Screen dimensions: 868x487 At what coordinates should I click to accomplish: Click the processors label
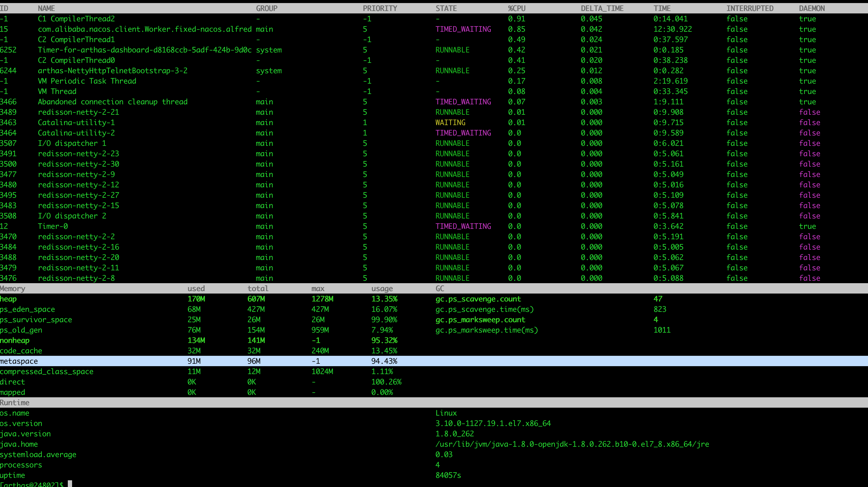pos(21,465)
